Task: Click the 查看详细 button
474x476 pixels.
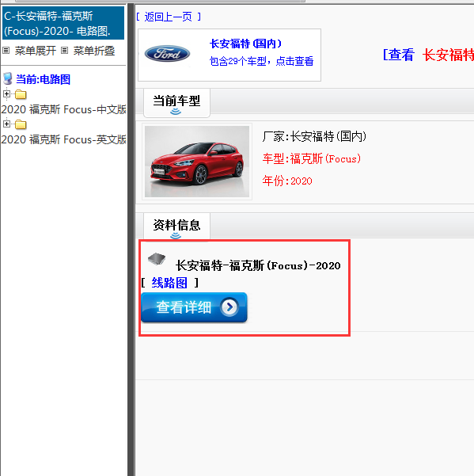Action: point(194,307)
